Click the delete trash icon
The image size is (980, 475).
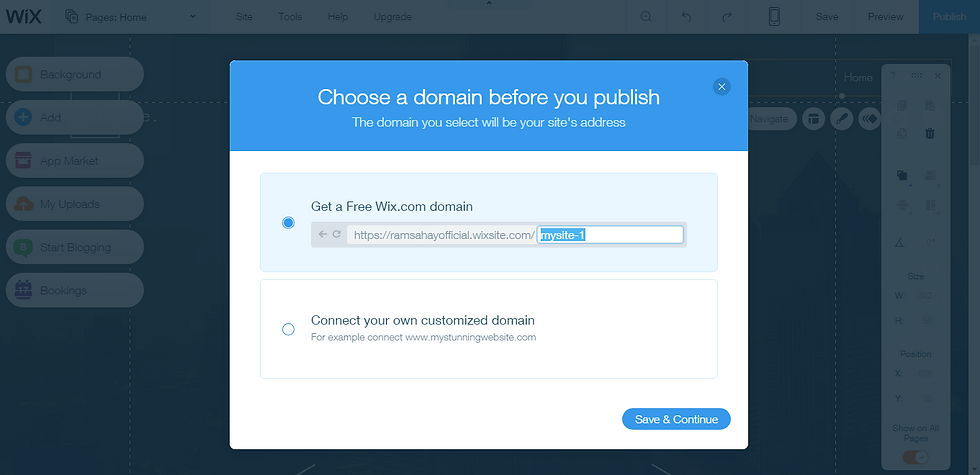tap(930, 133)
